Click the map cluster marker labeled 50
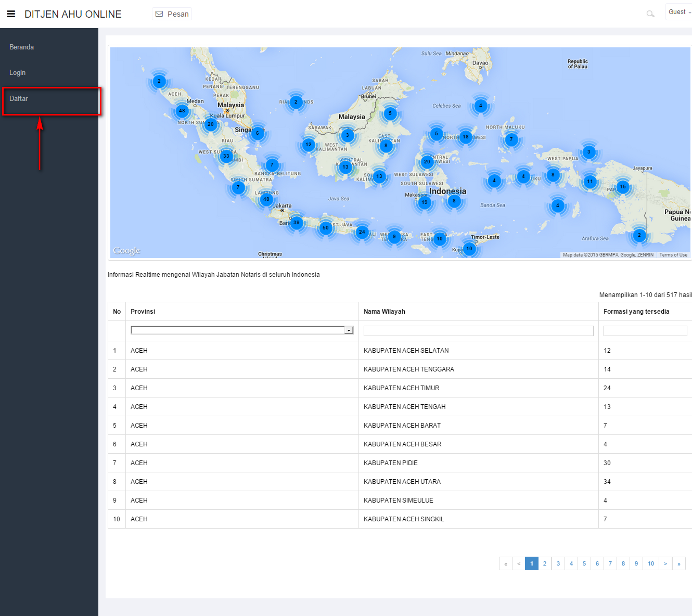 coord(326,228)
